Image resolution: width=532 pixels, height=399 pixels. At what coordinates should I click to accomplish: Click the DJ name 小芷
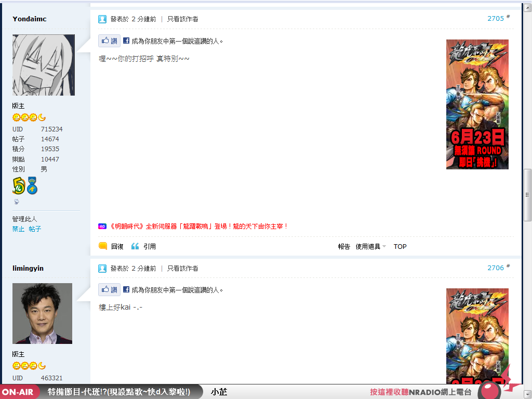click(x=219, y=392)
